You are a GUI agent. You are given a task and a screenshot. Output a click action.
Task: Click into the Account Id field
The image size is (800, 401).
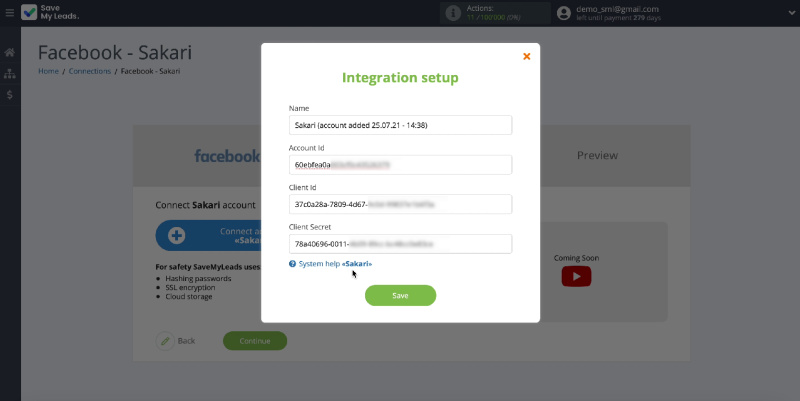click(400, 164)
